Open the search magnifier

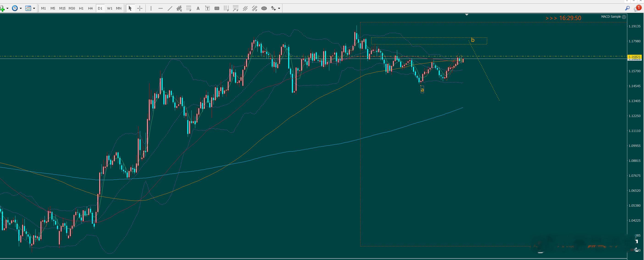pos(627,8)
